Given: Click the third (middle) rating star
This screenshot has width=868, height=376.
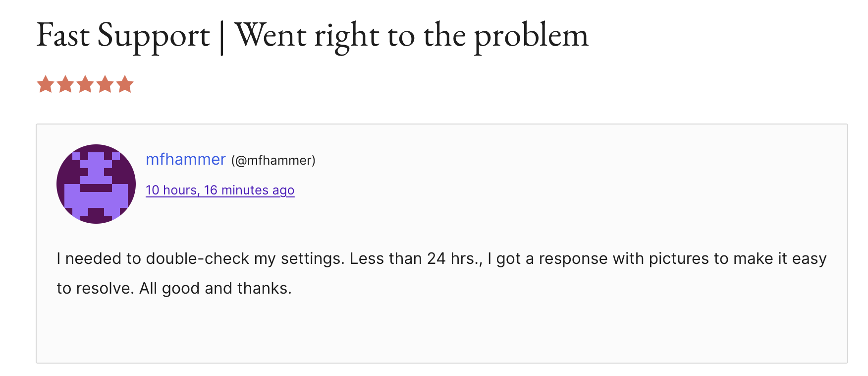Looking at the screenshot, I should pos(85,84).
